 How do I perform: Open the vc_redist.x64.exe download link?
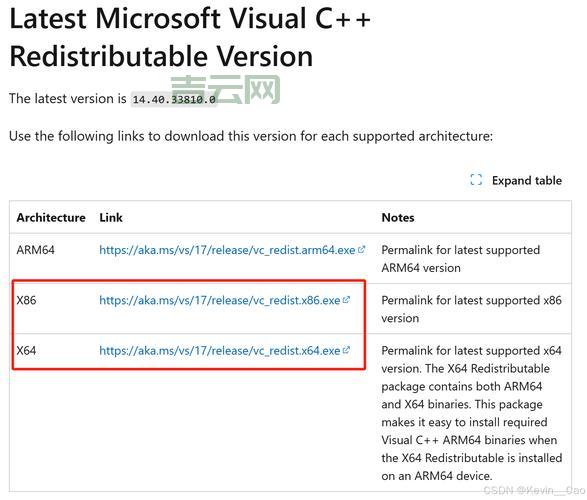pos(219,351)
